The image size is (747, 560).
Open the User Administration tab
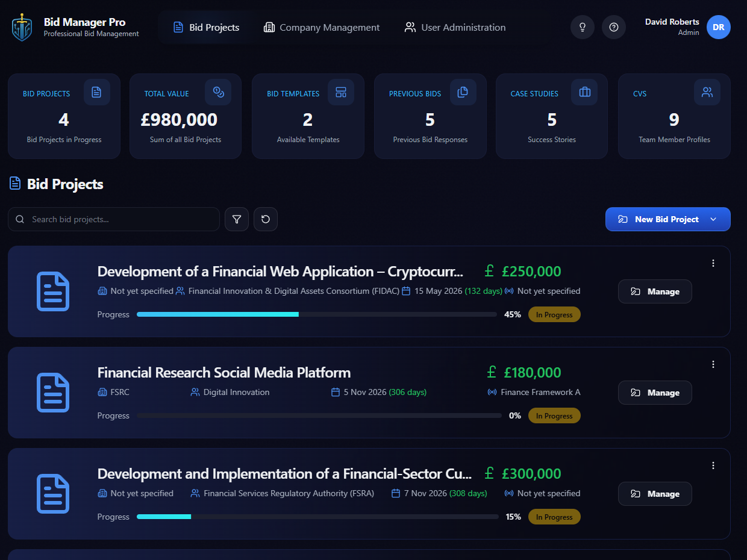(455, 27)
